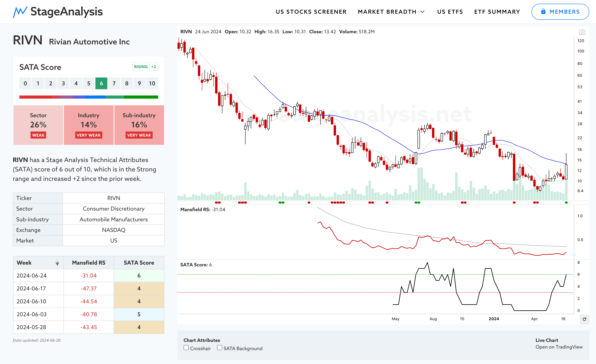
Task: Sort table by Week column arrow
Action: click(57, 263)
